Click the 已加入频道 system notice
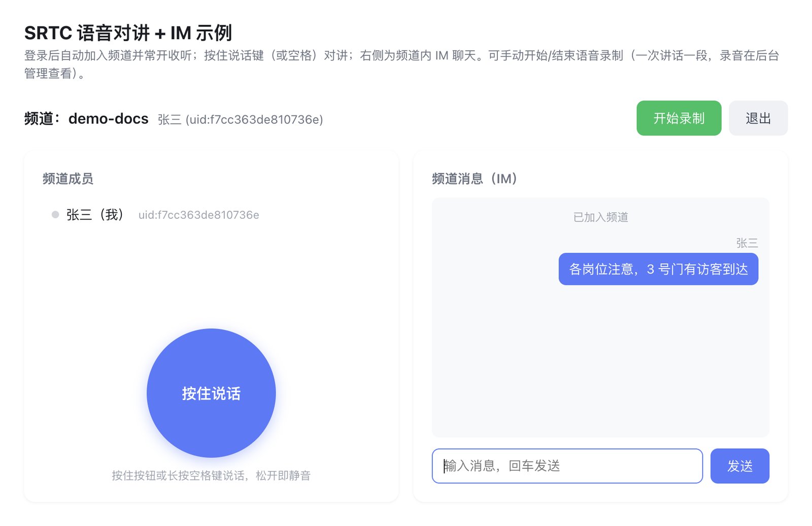This screenshot has height=526, width=812. coord(600,217)
